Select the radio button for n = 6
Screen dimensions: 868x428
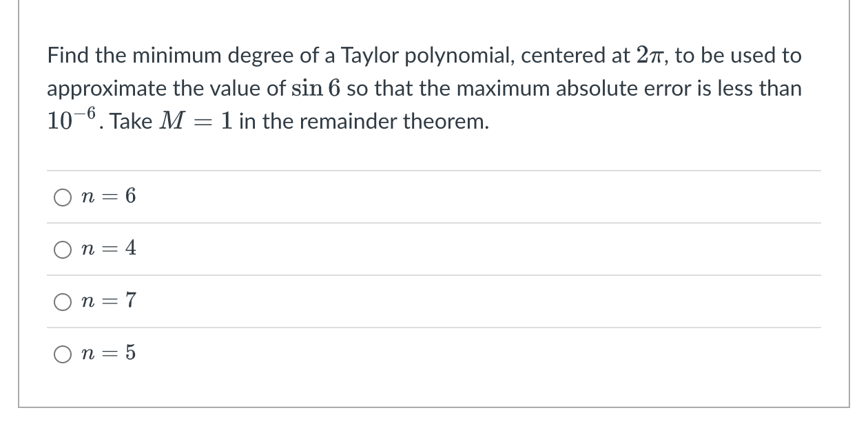63,197
